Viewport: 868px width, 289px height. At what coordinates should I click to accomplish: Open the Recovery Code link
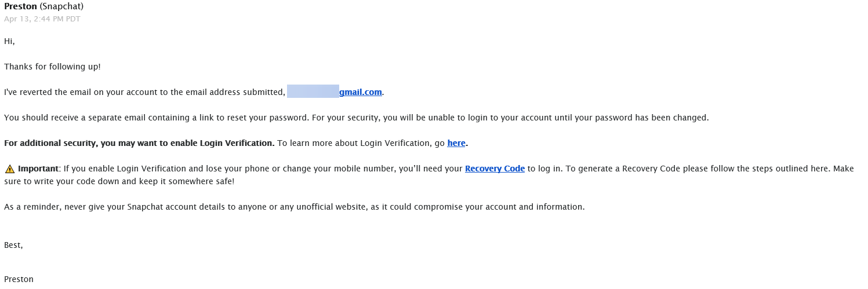coord(495,169)
